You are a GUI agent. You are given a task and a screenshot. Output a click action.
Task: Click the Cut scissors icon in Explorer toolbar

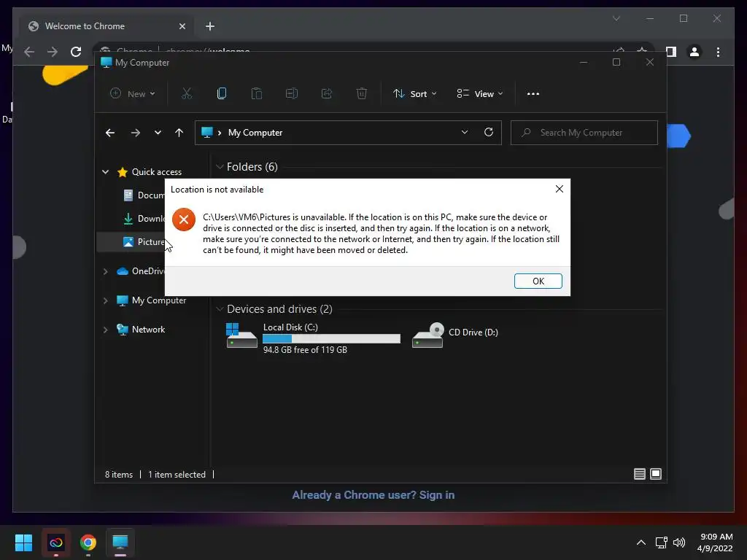187,94
